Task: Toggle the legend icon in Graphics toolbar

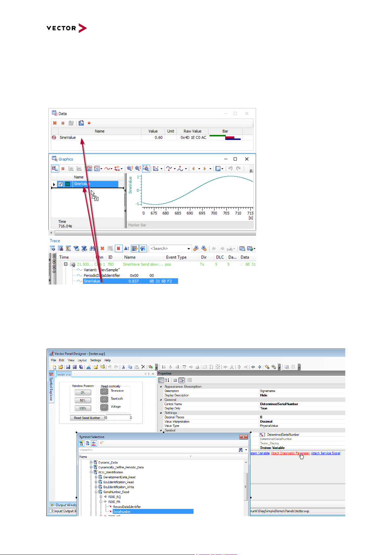Action: (55, 169)
